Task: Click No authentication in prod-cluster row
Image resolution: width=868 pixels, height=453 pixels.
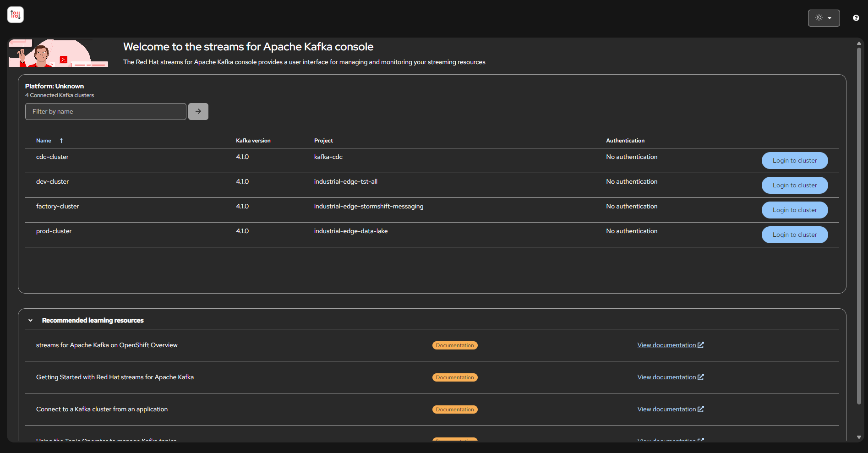Action: coord(632,231)
